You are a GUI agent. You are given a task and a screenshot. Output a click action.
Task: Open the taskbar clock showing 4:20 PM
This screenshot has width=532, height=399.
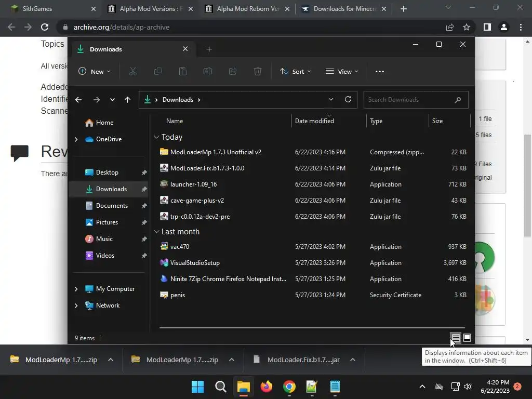tap(495, 387)
